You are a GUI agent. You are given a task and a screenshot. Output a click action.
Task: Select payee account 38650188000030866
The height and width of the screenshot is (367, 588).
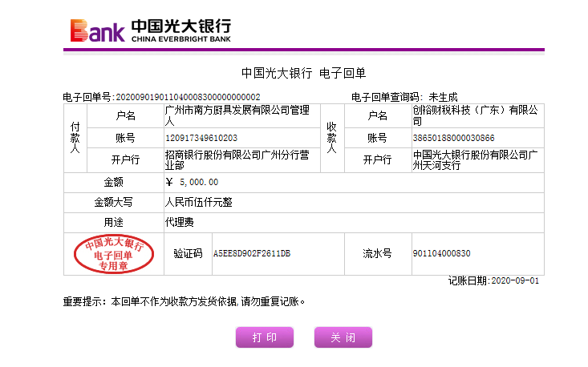coord(454,138)
